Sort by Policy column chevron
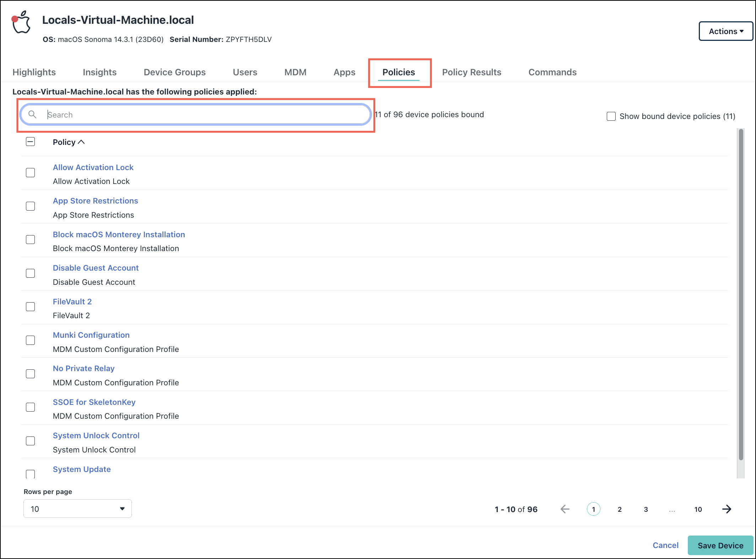Viewport: 756px width, 559px height. (81, 142)
